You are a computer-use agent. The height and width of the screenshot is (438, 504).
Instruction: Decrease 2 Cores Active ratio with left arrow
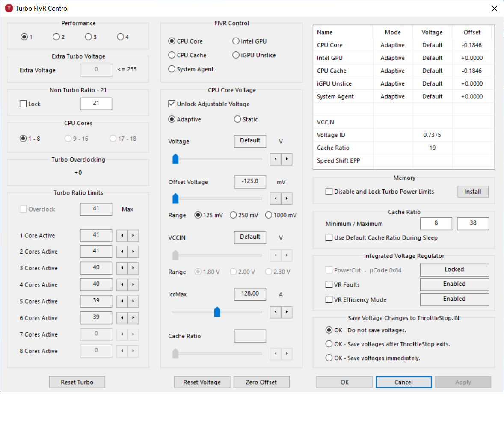(x=122, y=252)
